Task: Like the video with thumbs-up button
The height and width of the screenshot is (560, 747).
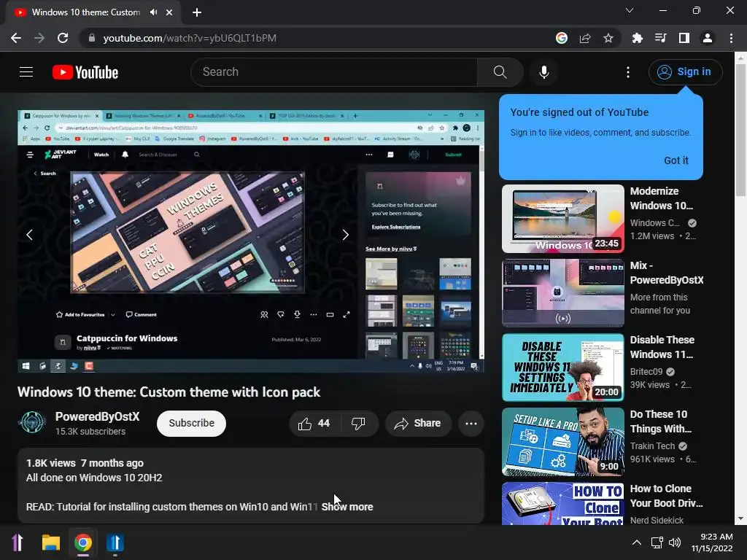Action: click(x=314, y=424)
